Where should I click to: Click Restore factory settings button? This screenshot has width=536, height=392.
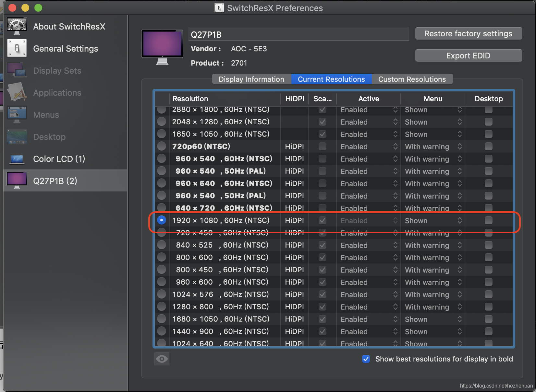[469, 33]
